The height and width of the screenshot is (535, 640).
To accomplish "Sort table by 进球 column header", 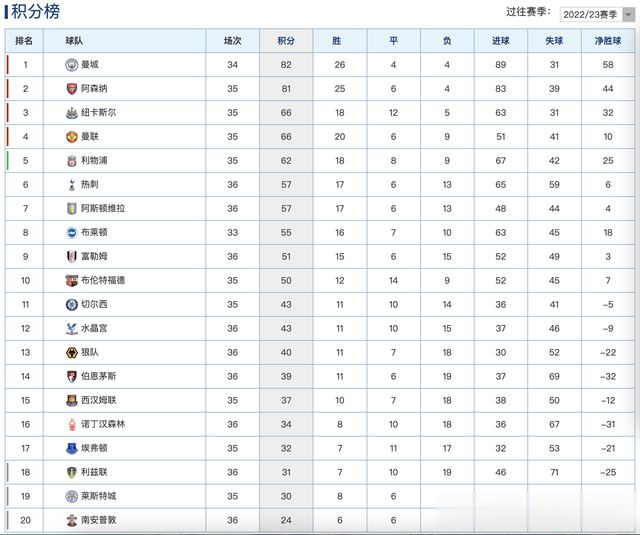I will coord(500,41).
